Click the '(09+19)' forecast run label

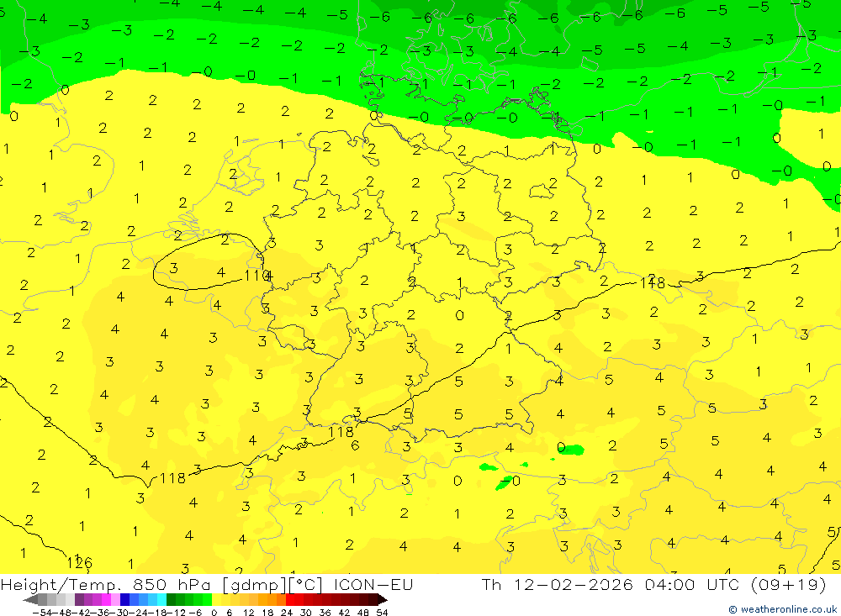coord(789,584)
